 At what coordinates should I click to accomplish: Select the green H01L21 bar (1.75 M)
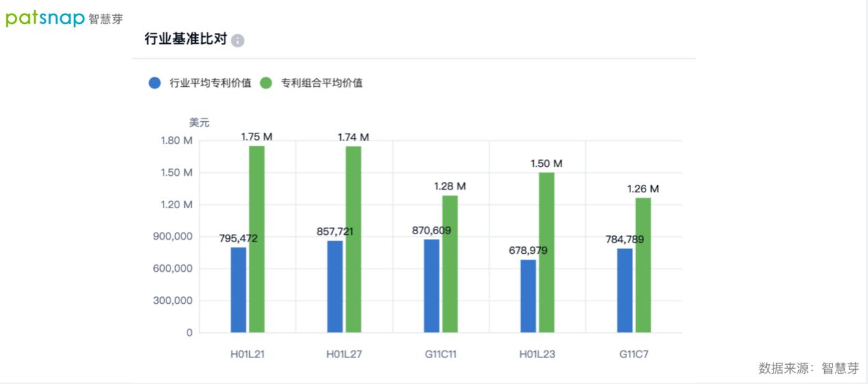tap(257, 240)
